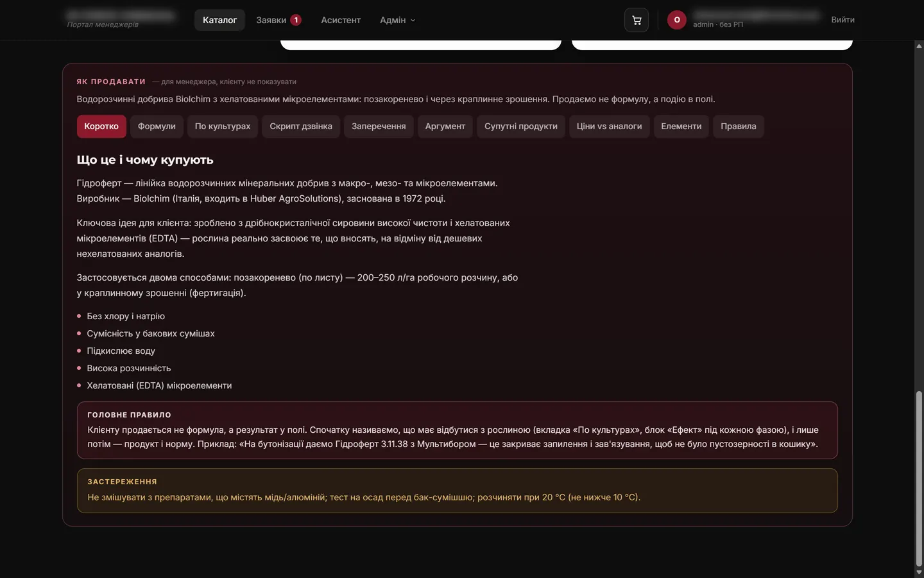The width and height of the screenshot is (924, 578).
Task: Click the heading Що це і чому купують
Action: click(x=145, y=160)
